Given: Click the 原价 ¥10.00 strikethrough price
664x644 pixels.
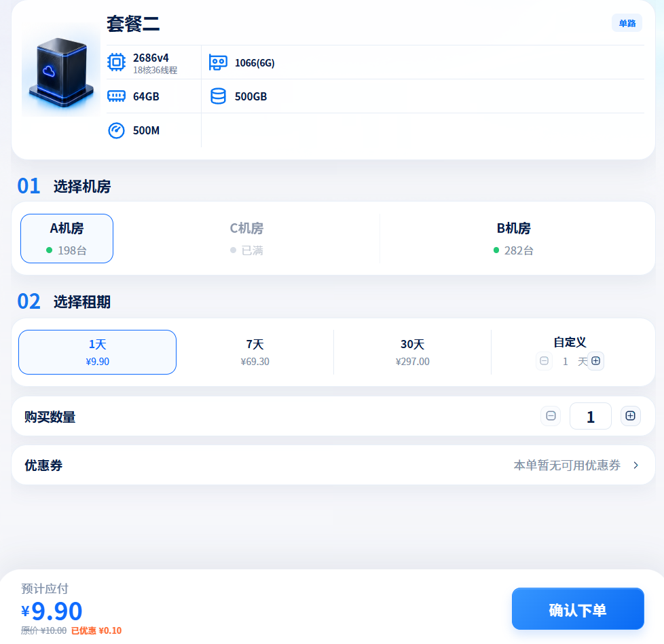Looking at the screenshot, I should click(x=43, y=631).
